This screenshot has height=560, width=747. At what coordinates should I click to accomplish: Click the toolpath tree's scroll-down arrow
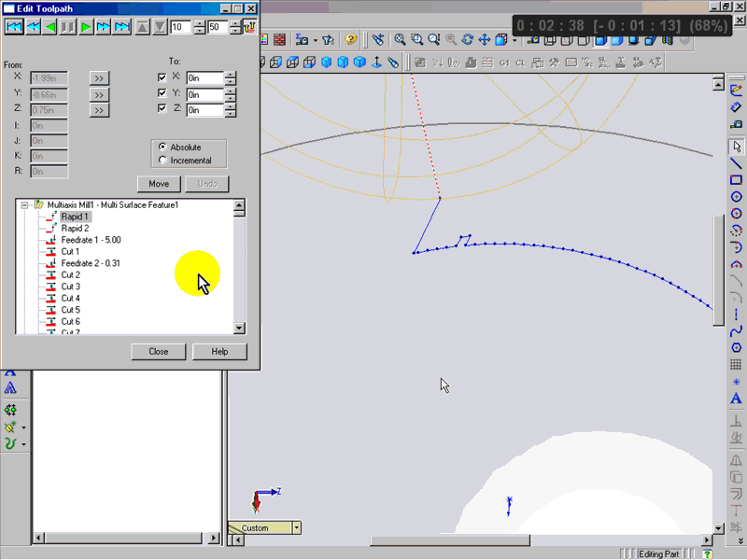coord(240,328)
